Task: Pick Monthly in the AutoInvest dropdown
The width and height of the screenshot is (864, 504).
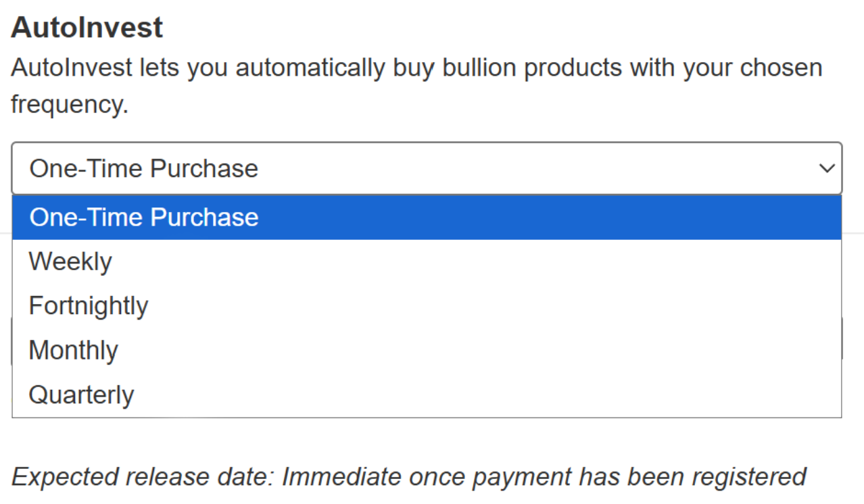Action: 73,351
